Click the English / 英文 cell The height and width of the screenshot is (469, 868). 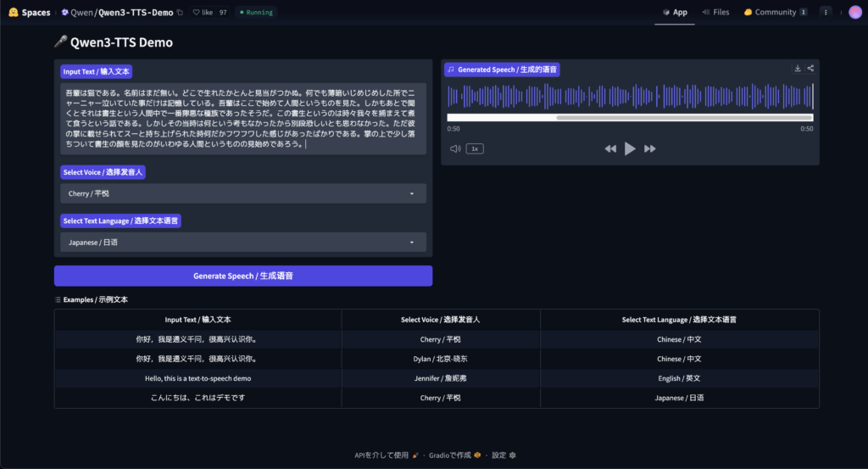click(x=679, y=378)
